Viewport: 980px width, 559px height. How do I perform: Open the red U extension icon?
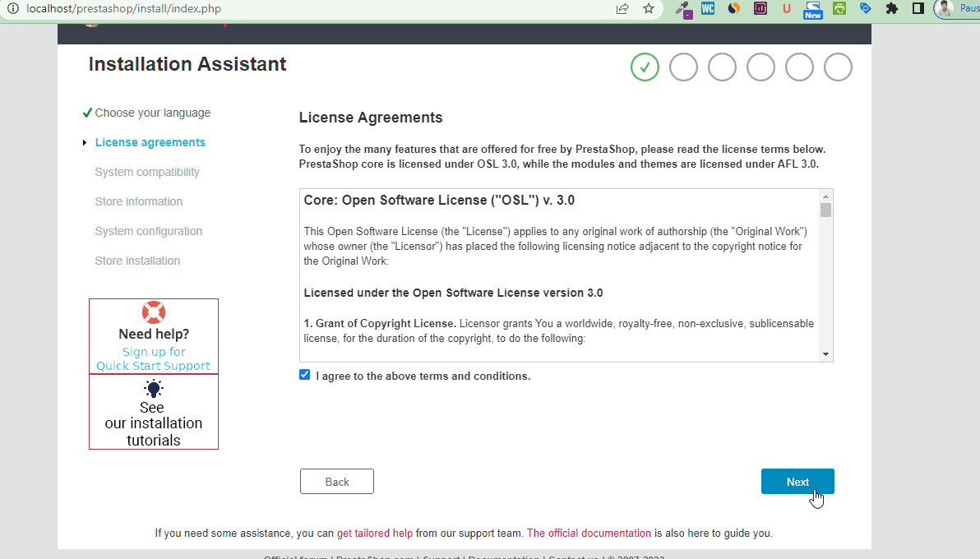point(786,9)
